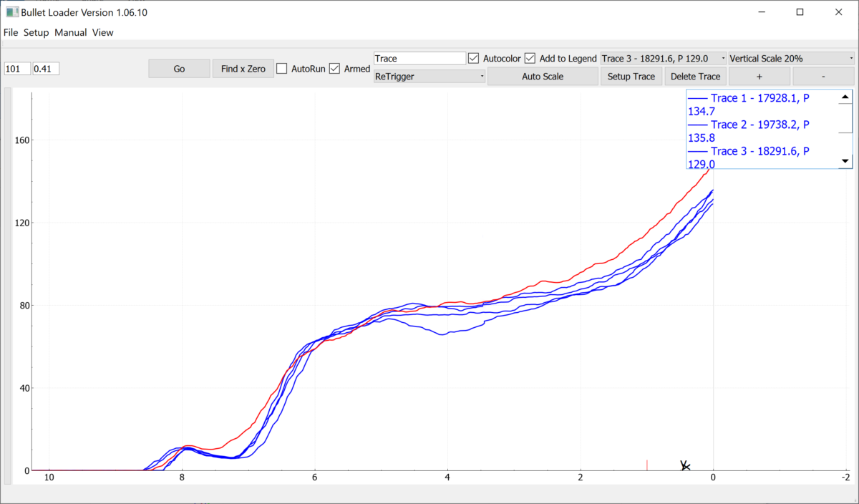Toggle the Autocolor checkbox
This screenshot has height=504, width=859.
click(x=473, y=58)
